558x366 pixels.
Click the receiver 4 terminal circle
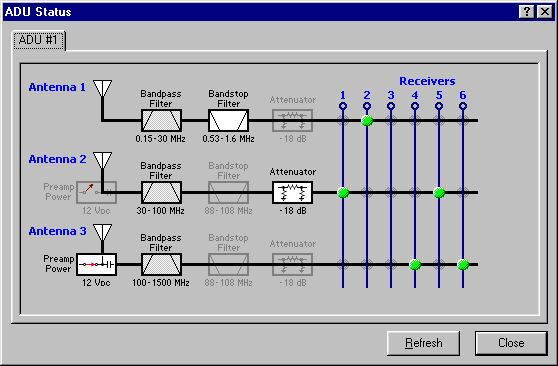click(415, 106)
